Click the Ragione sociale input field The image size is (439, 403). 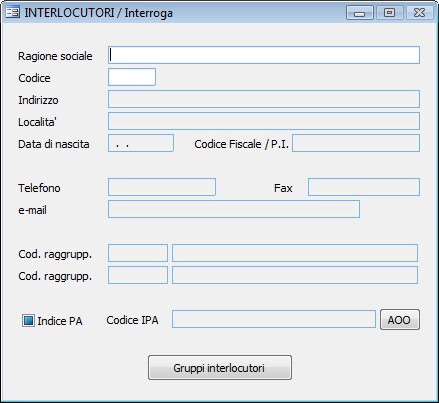(x=264, y=55)
